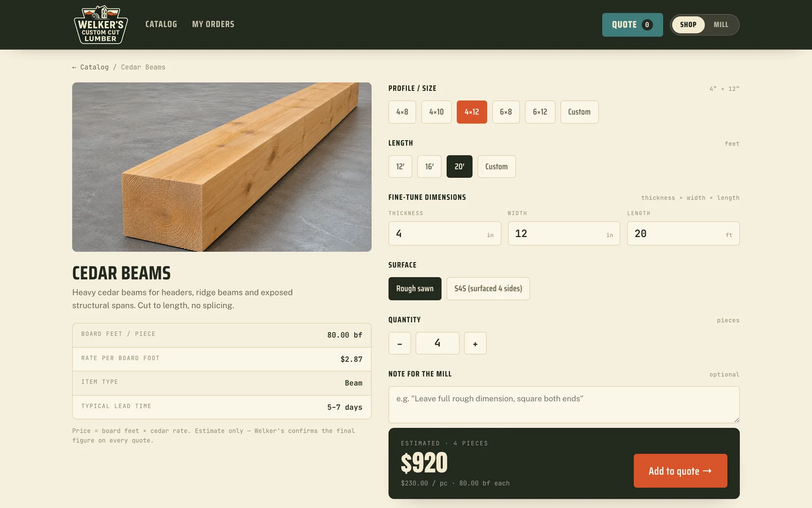Select the 16' length option
812x508 pixels.
[430, 167]
